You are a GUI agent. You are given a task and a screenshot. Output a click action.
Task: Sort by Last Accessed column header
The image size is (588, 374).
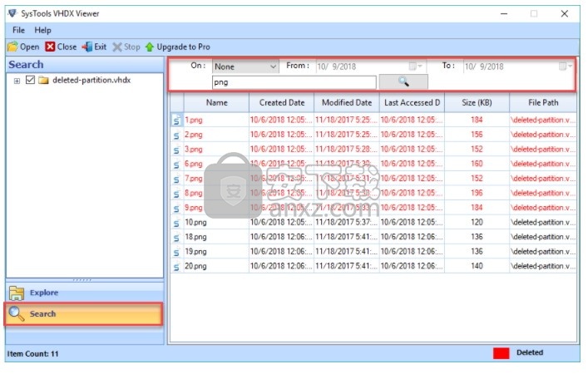pos(412,103)
